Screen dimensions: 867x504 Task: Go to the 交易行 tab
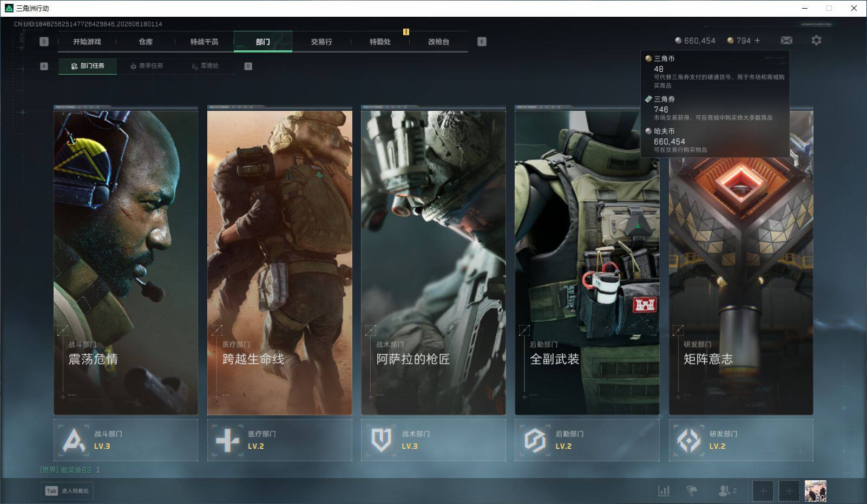pos(321,42)
